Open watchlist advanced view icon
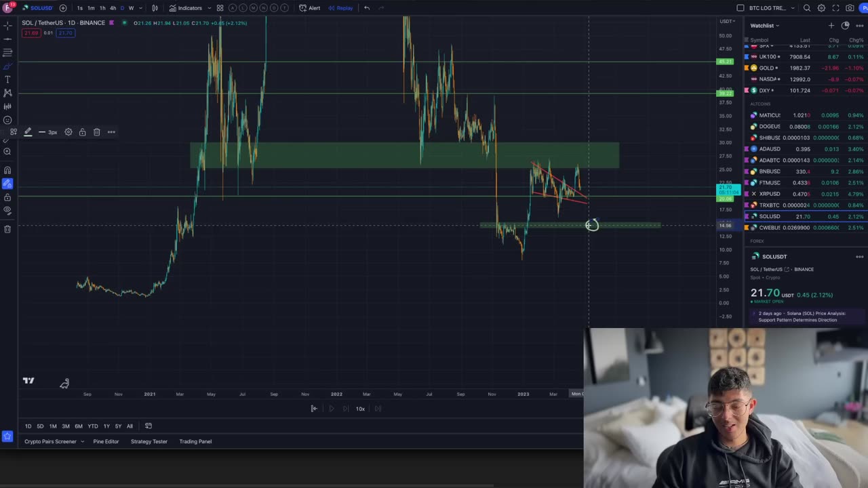The width and height of the screenshot is (868, 488). [845, 26]
